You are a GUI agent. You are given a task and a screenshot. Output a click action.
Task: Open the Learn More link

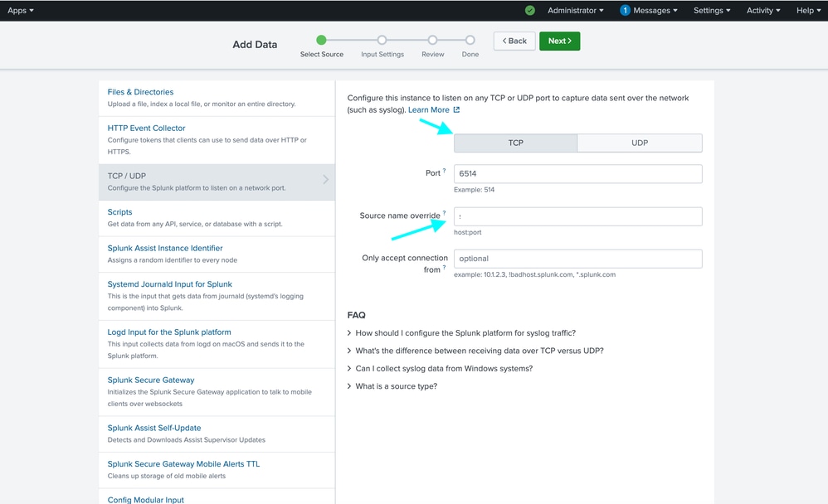tap(429, 109)
